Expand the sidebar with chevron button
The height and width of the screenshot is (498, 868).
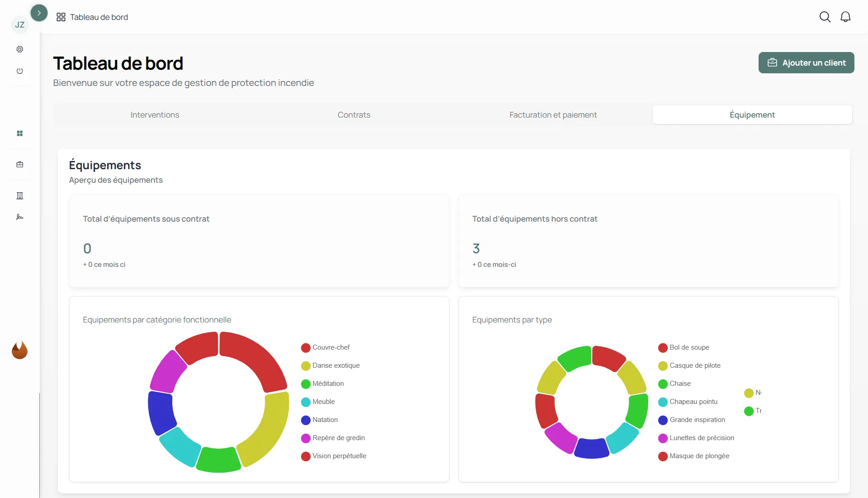pos(39,13)
